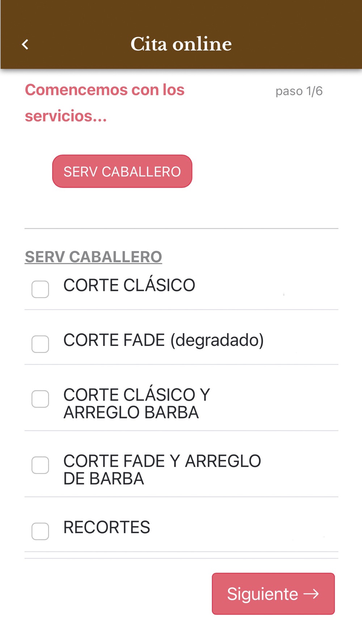Click the pink SERV CABALLERO category button

[x=122, y=171]
